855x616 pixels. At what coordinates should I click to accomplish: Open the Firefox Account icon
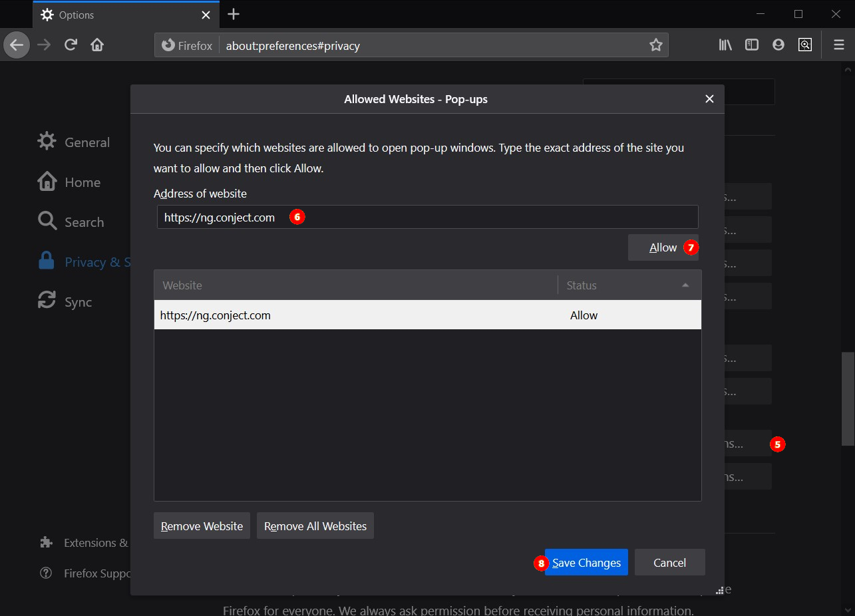[x=778, y=45]
